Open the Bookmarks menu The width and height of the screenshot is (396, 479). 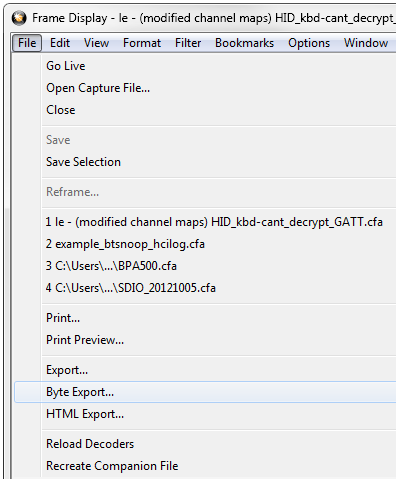point(244,43)
